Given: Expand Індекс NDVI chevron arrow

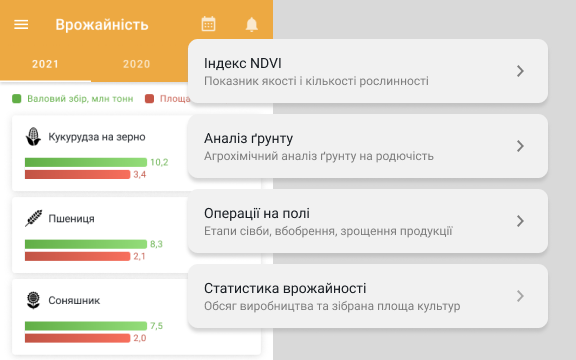Looking at the screenshot, I should click(520, 71).
